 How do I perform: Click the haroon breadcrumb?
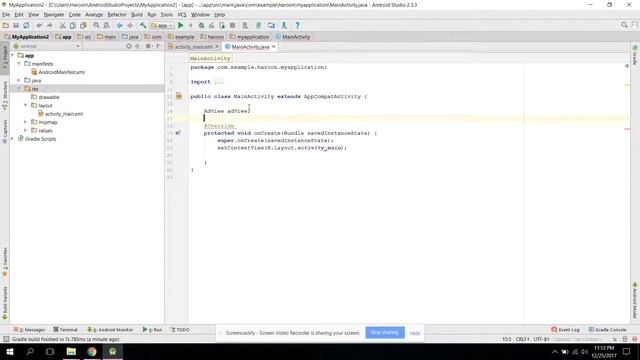212,37
